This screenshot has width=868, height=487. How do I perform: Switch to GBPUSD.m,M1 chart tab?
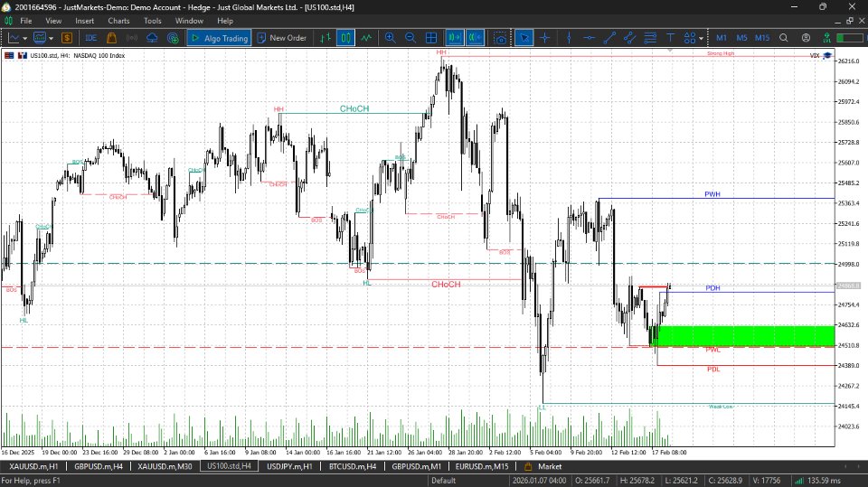tap(417, 466)
